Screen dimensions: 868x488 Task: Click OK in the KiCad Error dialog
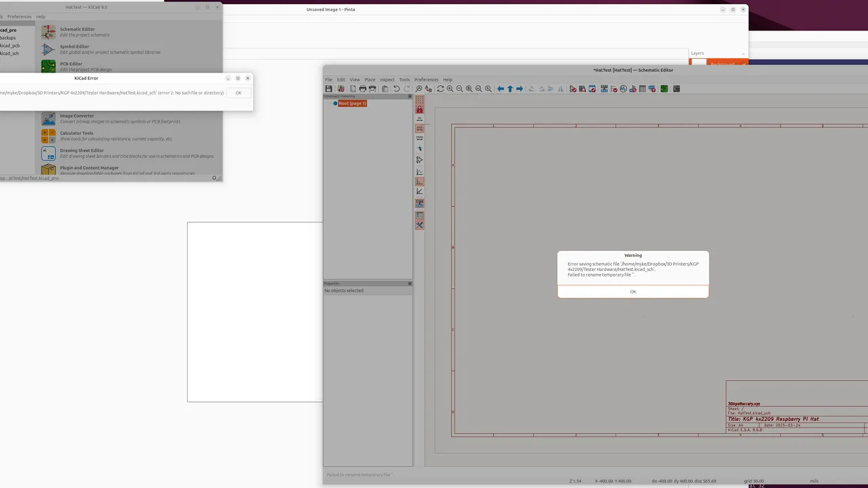[x=238, y=93]
